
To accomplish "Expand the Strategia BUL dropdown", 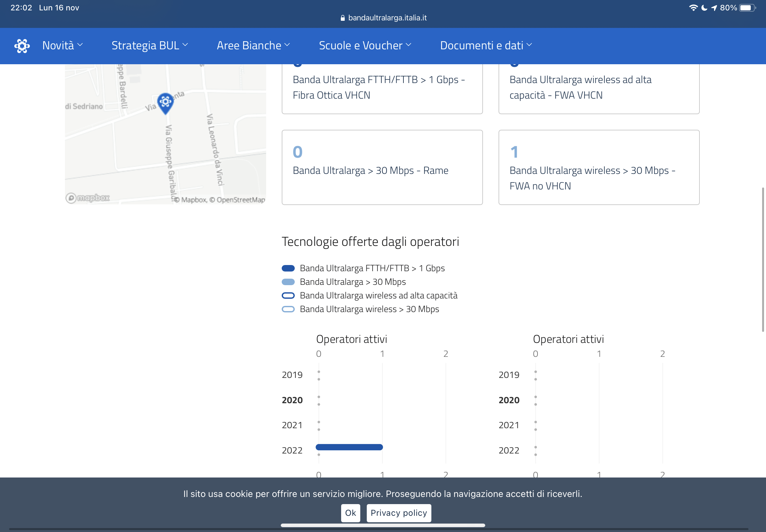I will click(x=150, y=45).
